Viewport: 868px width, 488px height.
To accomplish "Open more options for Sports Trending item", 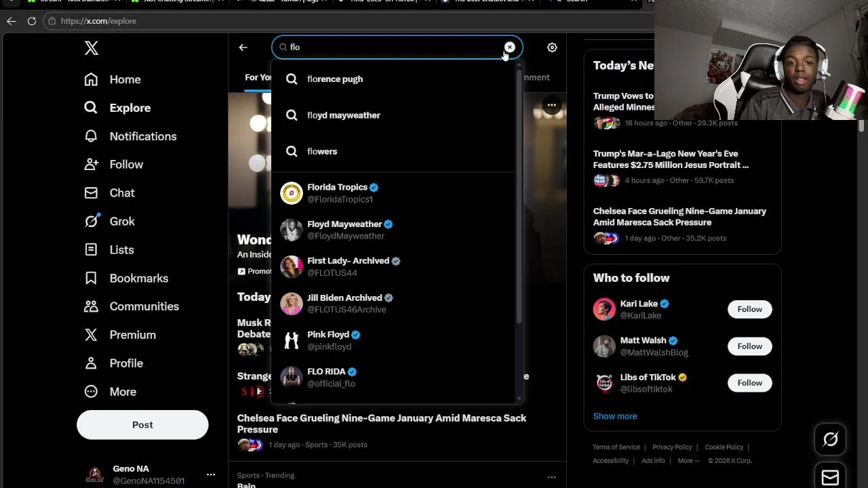I will point(552,477).
